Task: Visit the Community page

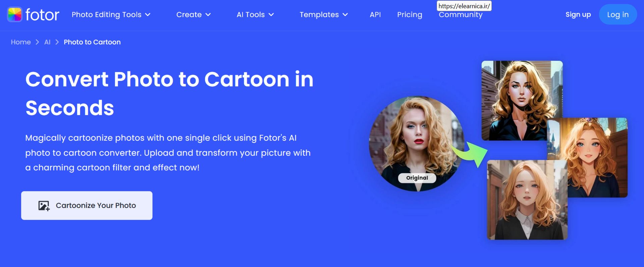Action: point(461,15)
